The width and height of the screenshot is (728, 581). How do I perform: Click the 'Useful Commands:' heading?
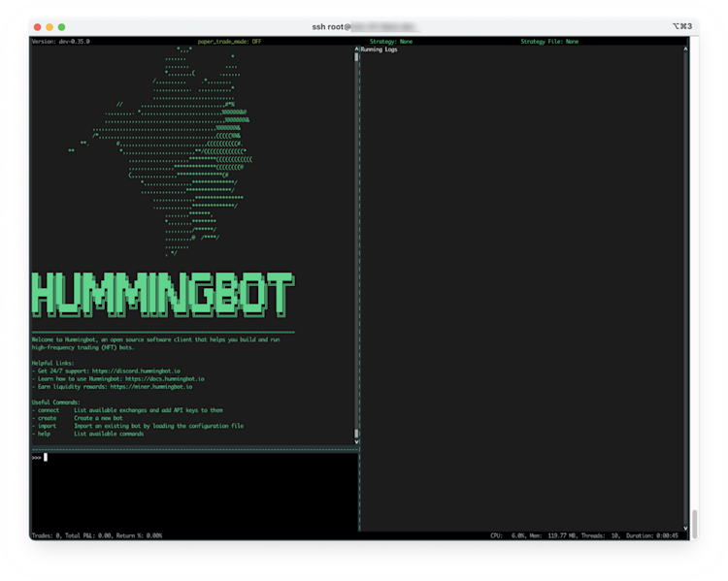55,403
